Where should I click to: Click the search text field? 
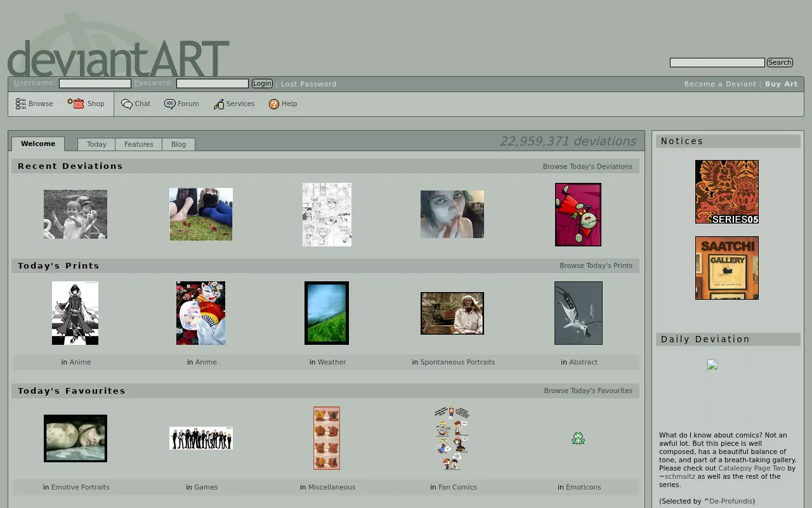(717, 62)
